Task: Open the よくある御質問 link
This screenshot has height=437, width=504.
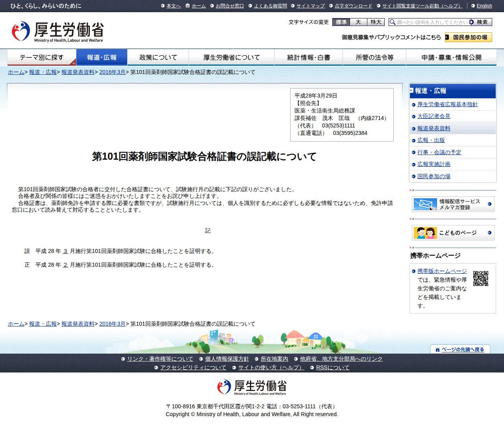Action: pos(271,6)
